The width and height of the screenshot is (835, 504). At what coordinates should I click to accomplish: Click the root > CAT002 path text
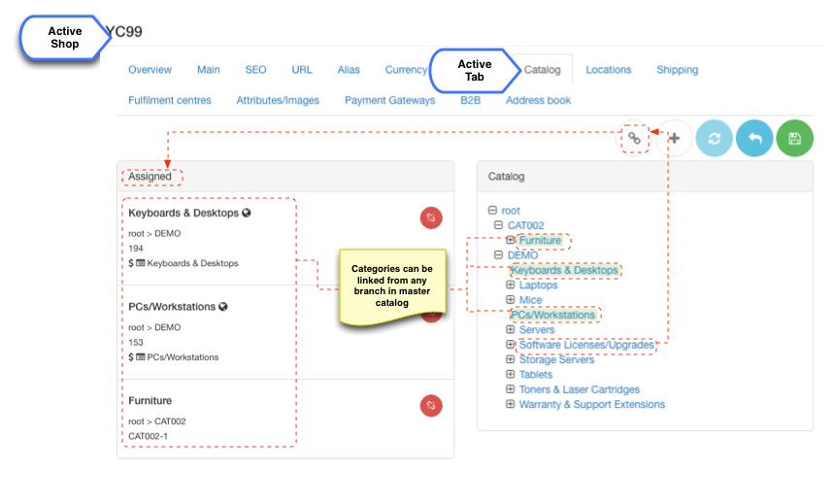(x=157, y=421)
